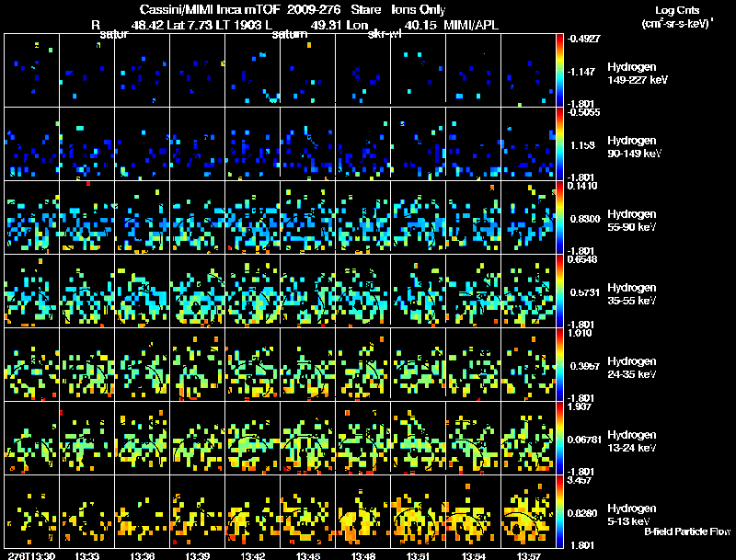736x560 pixels.
Task: Click the '-1.147' color scale midpoint
Action: (x=581, y=72)
